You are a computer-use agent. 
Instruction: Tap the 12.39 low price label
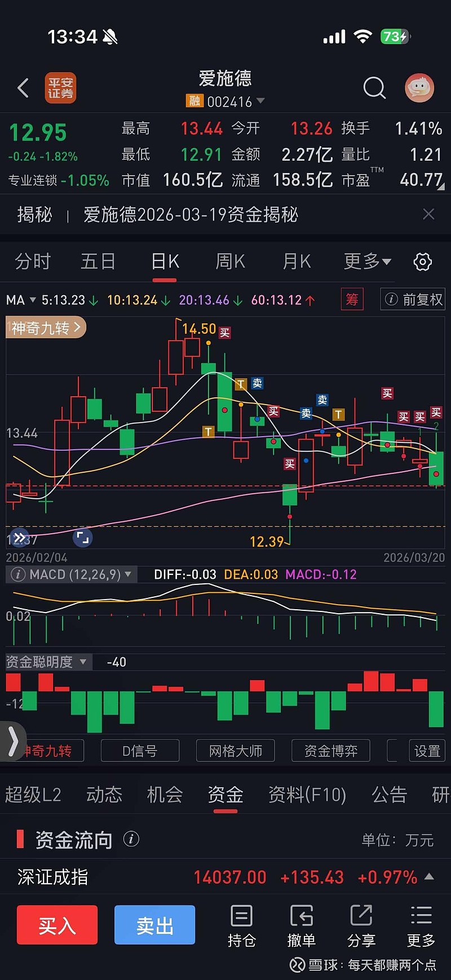pyautogui.click(x=267, y=542)
